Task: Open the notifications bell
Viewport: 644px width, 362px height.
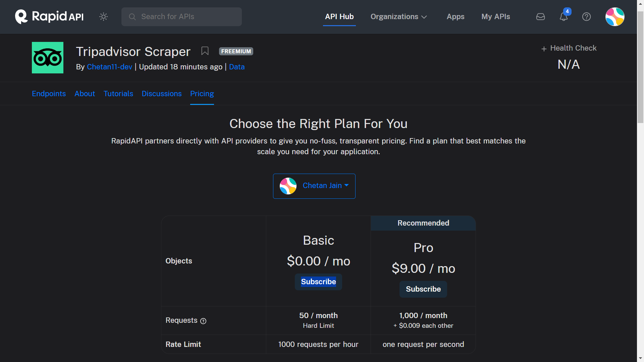Action: [563, 17]
